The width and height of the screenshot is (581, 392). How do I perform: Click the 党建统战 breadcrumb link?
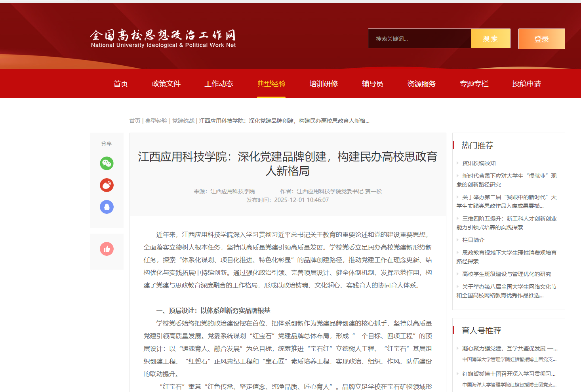[x=183, y=121]
